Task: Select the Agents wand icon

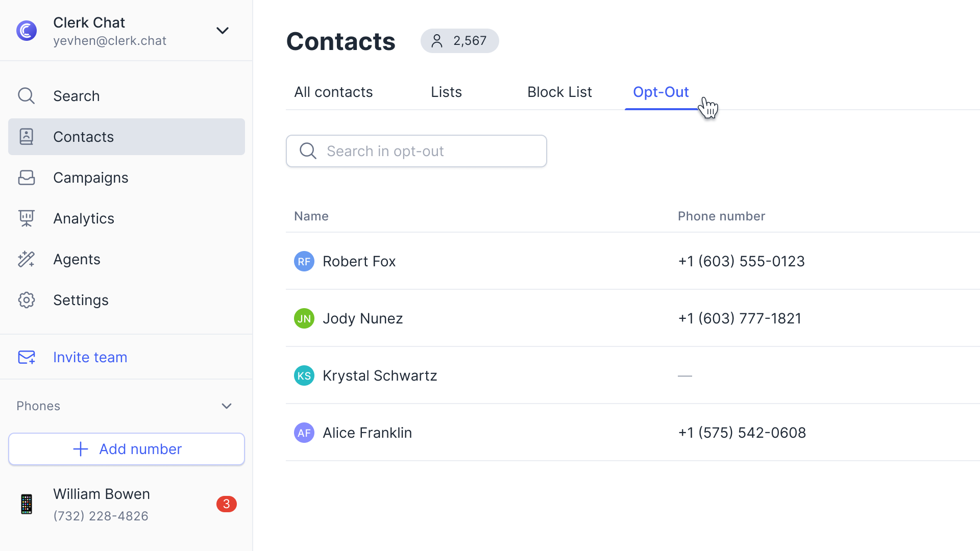Action: tap(26, 259)
